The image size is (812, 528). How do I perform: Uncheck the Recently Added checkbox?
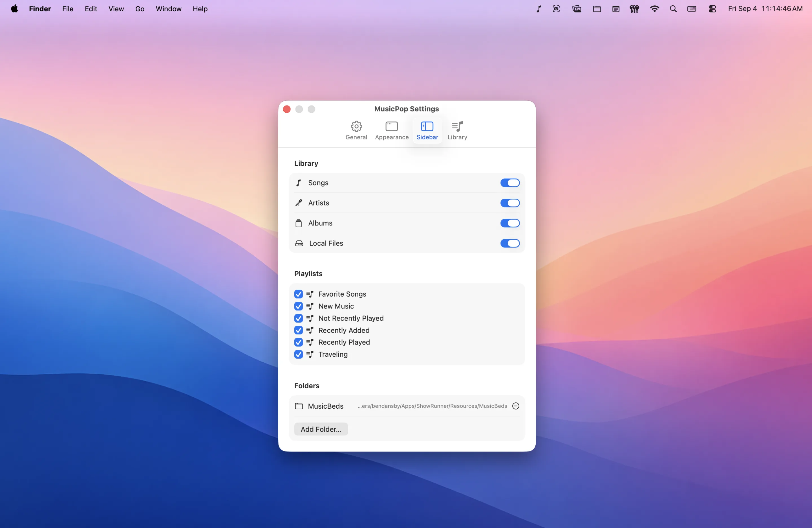tap(299, 330)
